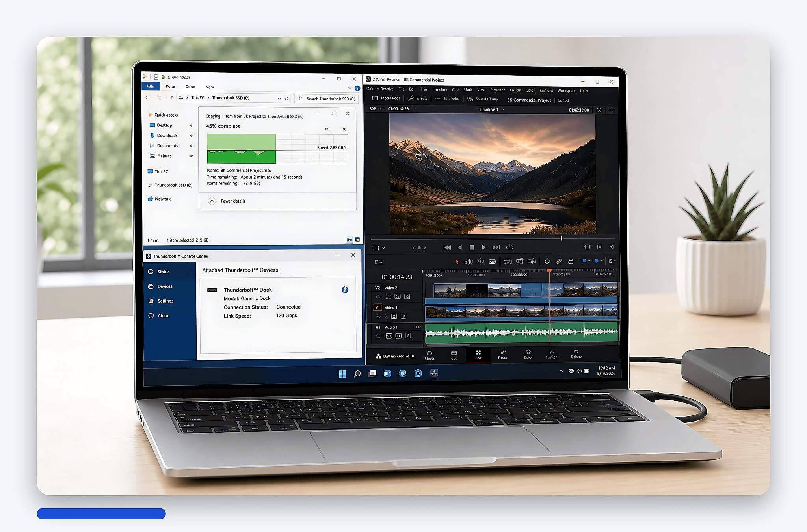
Task: Click the Replace Clip icon
Action: point(532,261)
